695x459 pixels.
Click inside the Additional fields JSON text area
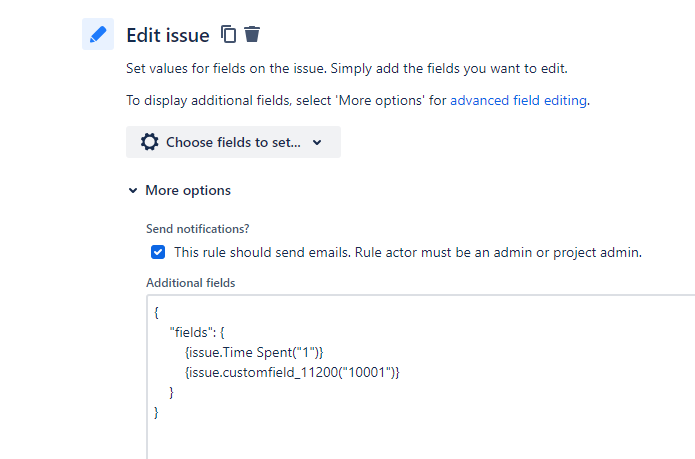click(421, 377)
